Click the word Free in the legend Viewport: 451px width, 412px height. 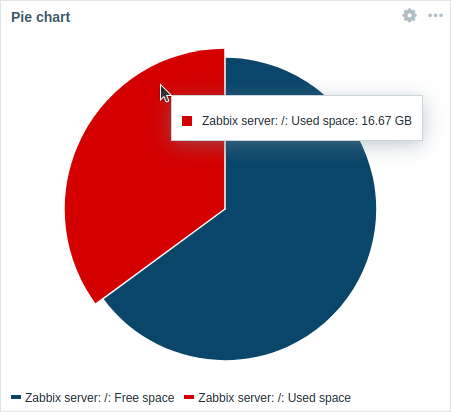pyautogui.click(x=126, y=398)
